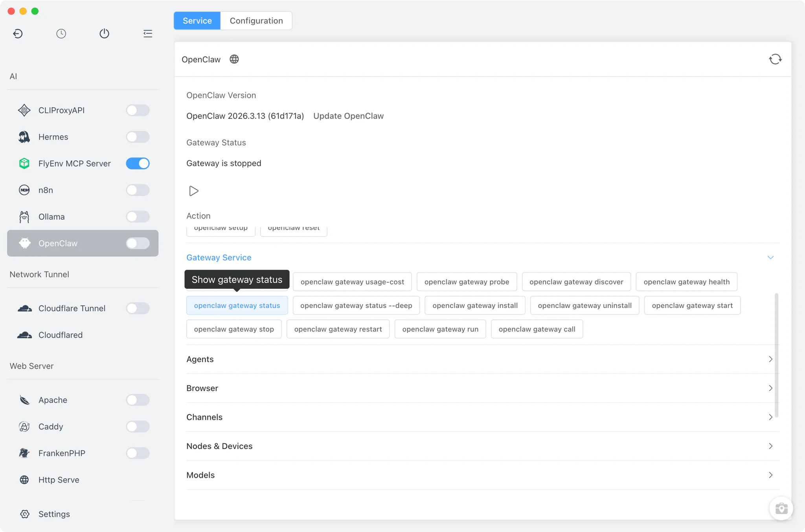
Task: Click the Gateway Service section title
Action: 219,258
